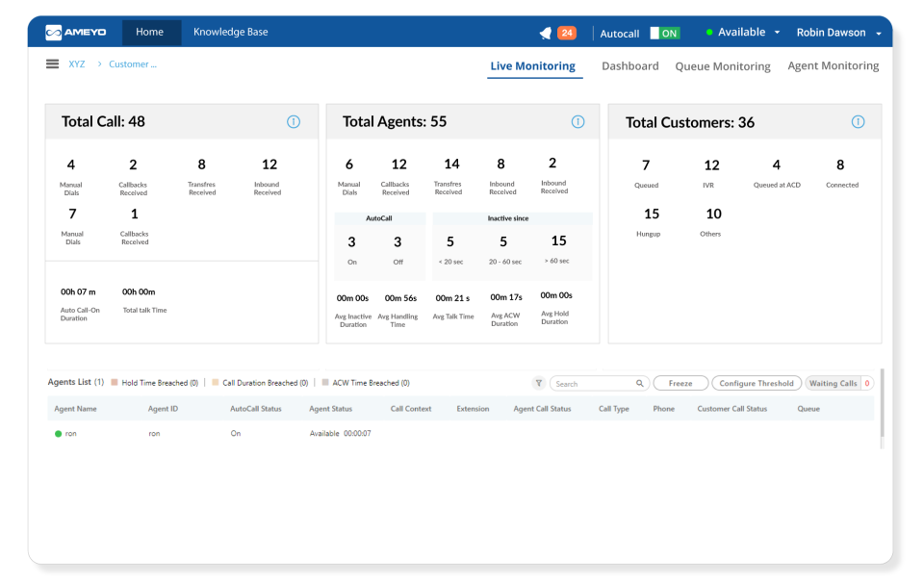Click the Avg ACW Duration value
Viewport: 924px width, 583px height.
click(506, 297)
